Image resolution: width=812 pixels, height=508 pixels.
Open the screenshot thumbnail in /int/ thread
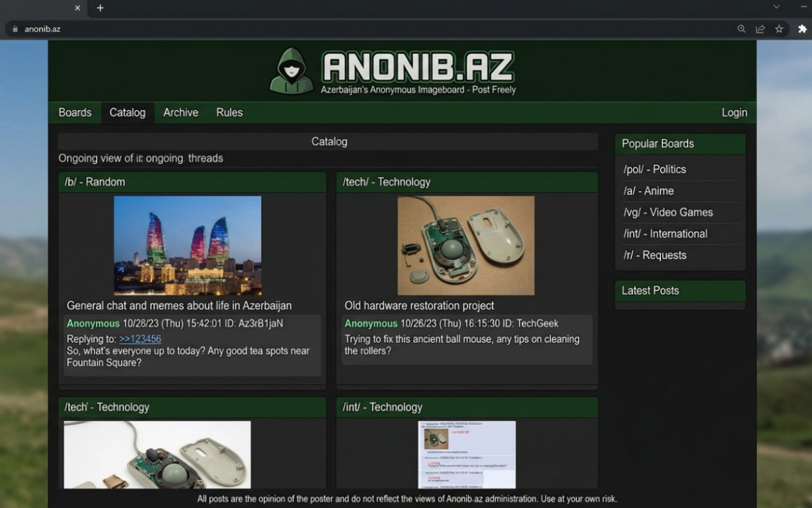(467, 455)
